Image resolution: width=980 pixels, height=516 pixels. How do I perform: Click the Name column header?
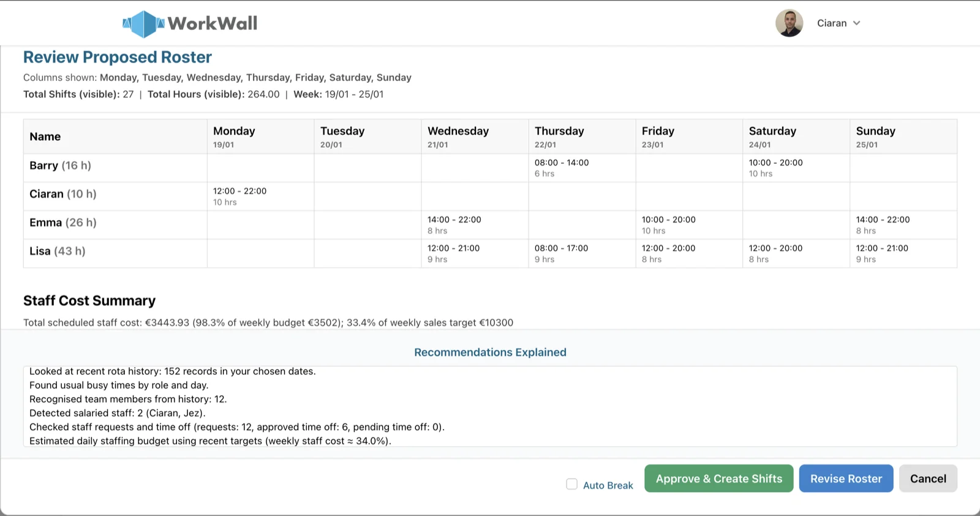pyautogui.click(x=115, y=137)
